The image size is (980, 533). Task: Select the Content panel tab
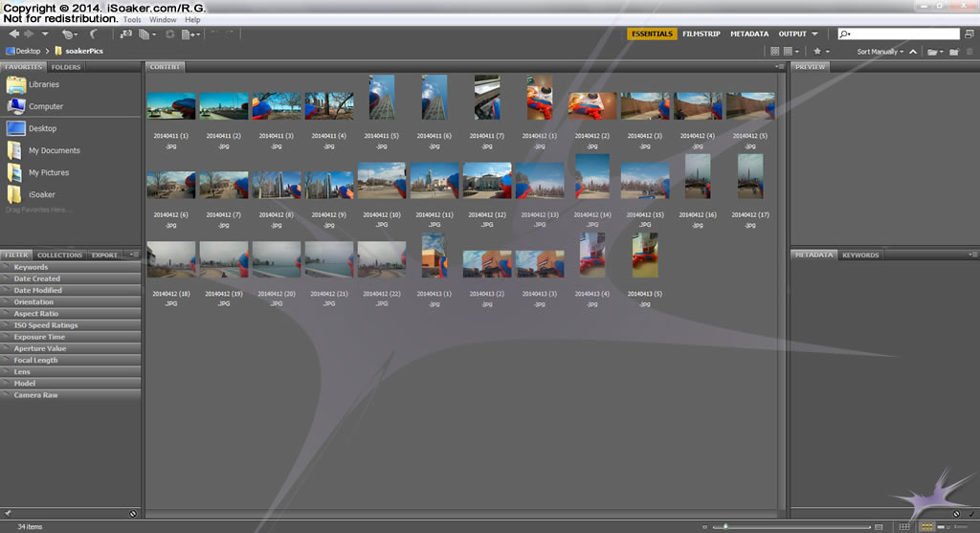click(165, 67)
